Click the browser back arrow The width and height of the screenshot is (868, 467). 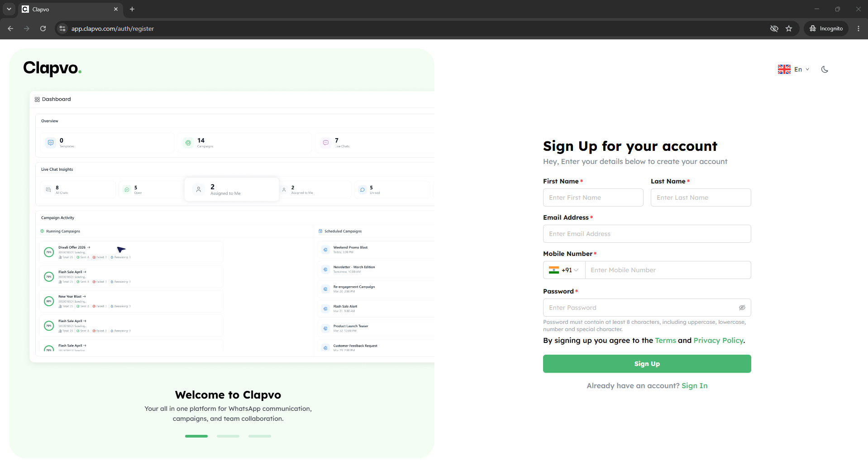pos(10,29)
